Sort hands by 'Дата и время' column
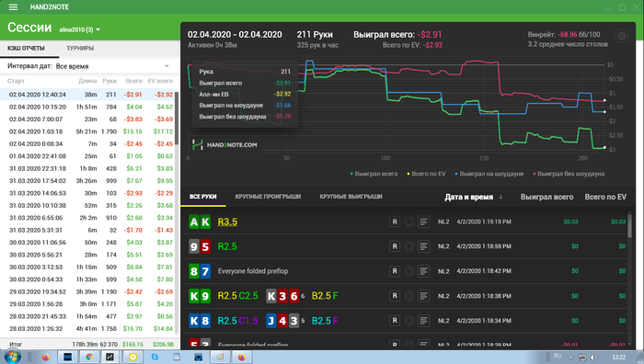 click(474, 197)
